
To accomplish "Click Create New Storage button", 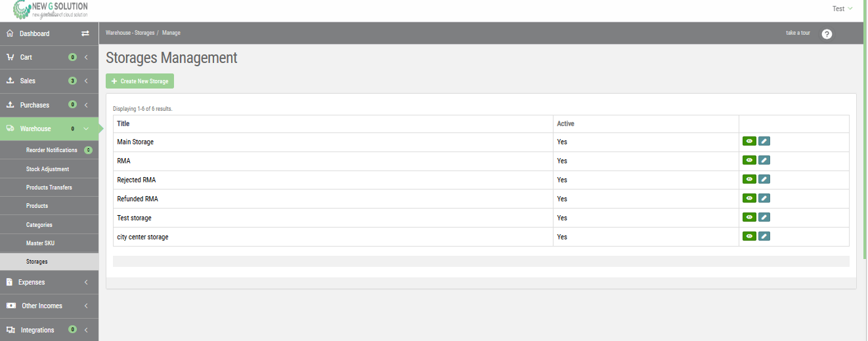I will click(140, 81).
